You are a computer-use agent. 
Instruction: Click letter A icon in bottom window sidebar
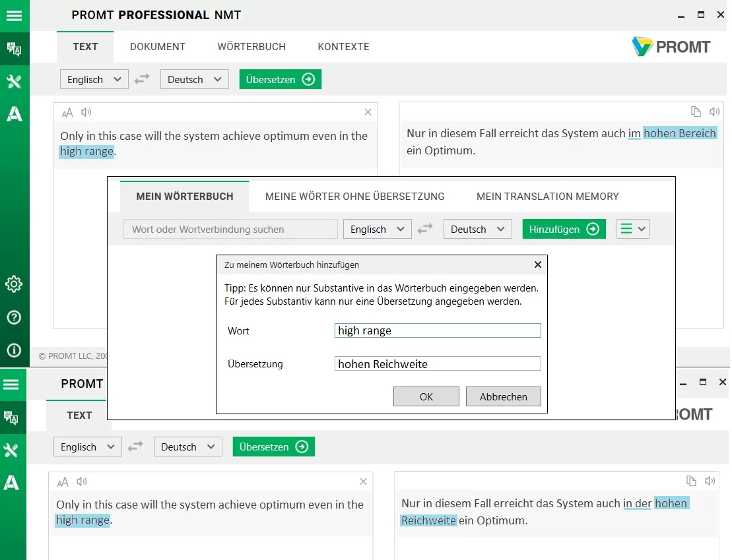pos(11,483)
